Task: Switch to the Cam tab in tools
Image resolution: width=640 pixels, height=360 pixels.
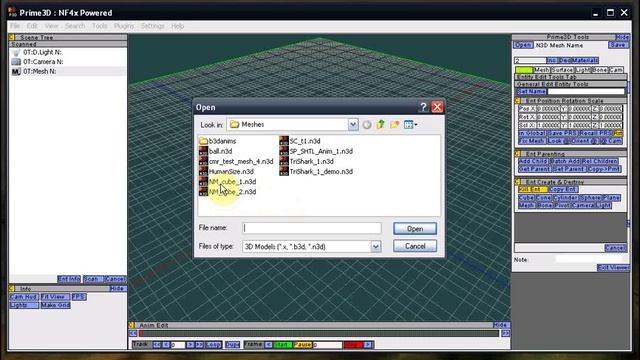Action: pyautogui.click(x=616, y=70)
